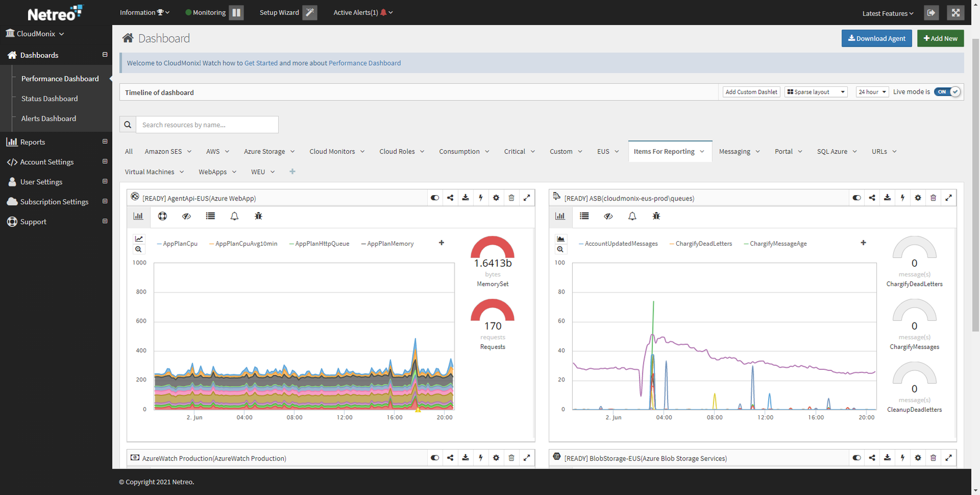Click the logout icon in the top bar
The image size is (980, 495).
931,13
